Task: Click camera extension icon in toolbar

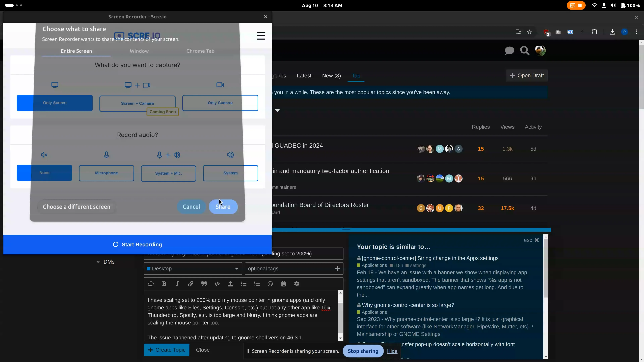Action: (558, 32)
